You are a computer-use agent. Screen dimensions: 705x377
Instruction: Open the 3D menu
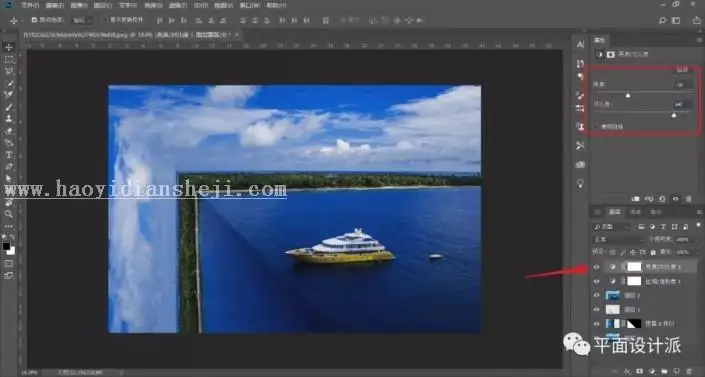tap(201, 5)
